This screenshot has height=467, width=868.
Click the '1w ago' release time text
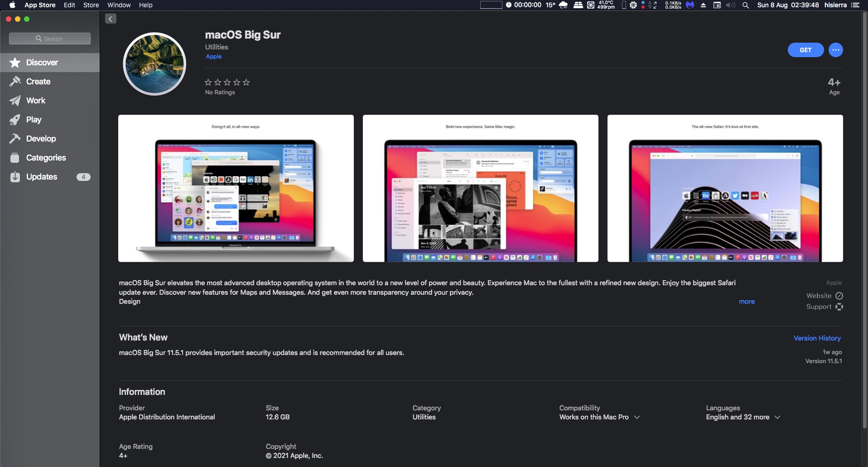tap(832, 352)
